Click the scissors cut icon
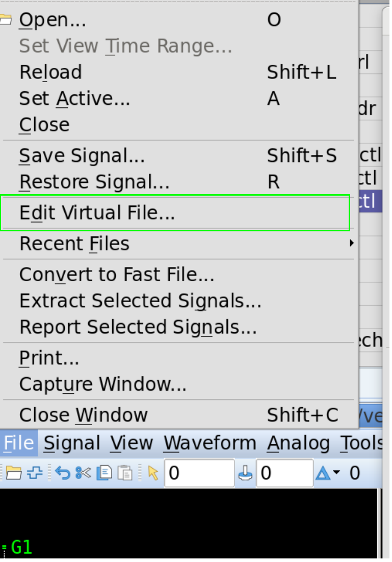The width and height of the screenshot is (392, 562). pos(83,473)
